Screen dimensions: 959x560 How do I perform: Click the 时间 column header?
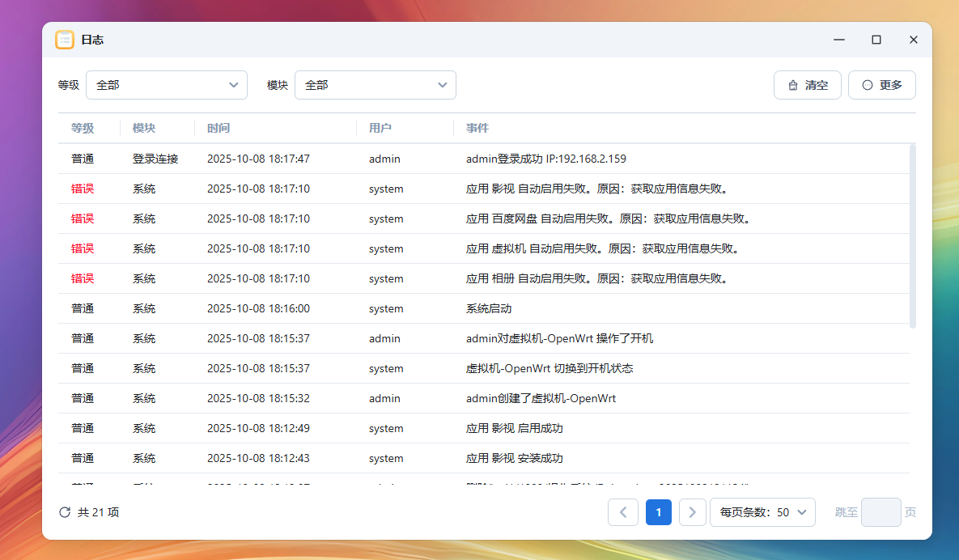(x=219, y=128)
